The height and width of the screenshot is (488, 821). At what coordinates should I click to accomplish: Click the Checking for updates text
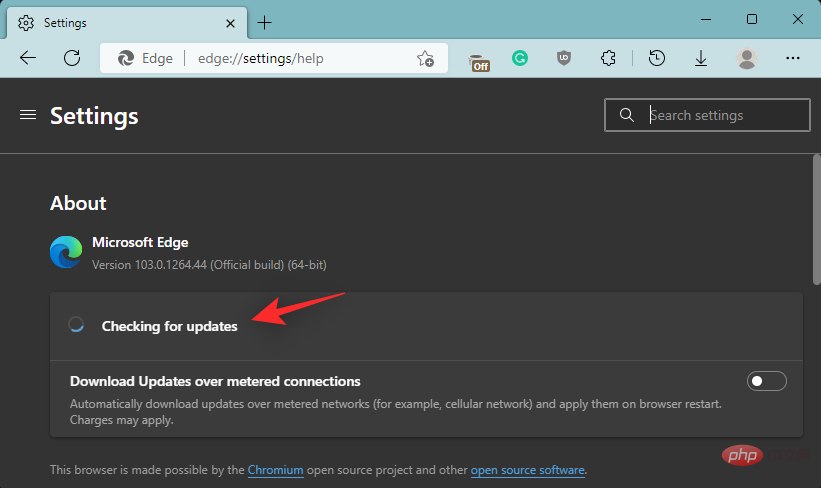pyautogui.click(x=169, y=326)
